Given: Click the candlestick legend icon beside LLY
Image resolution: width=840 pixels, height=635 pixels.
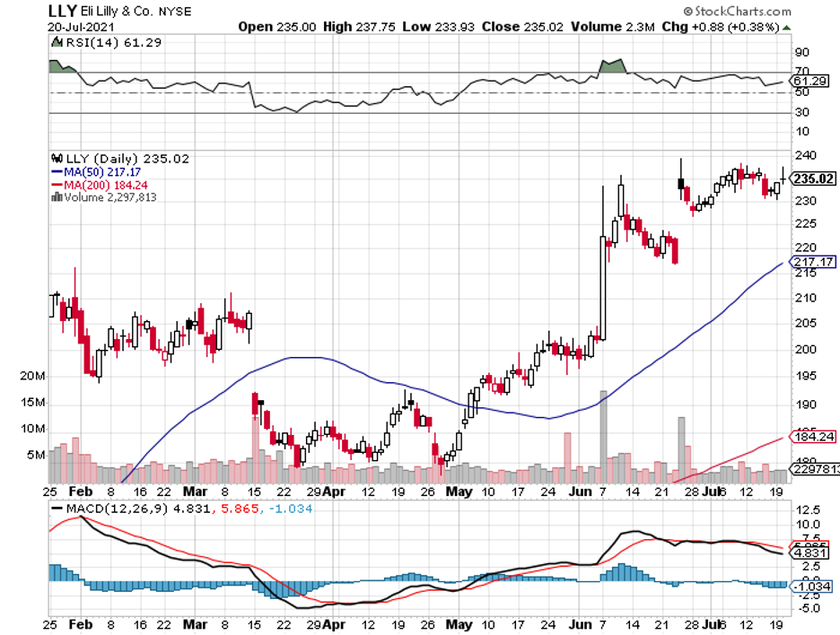Looking at the screenshot, I should [x=57, y=159].
